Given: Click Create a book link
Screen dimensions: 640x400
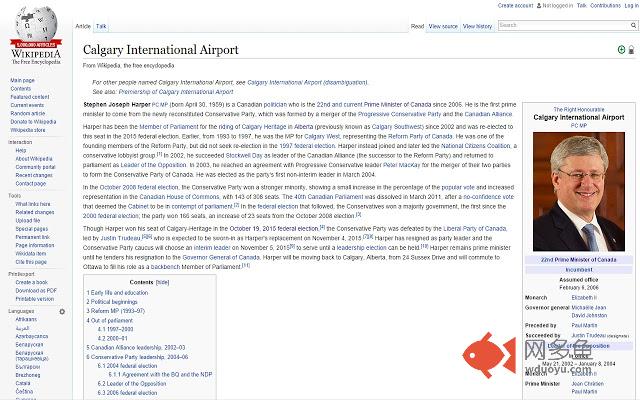Looking at the screenshot, I should pos(31,282).
